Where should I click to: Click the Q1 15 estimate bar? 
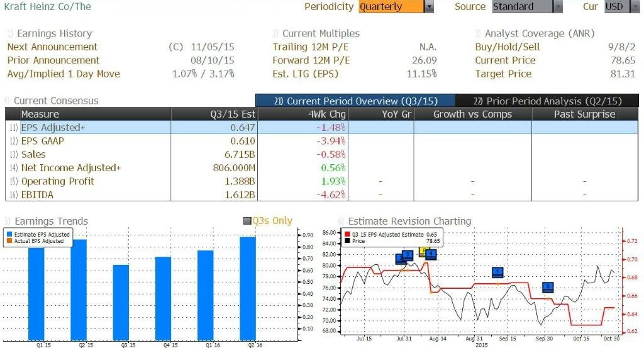click(x=36, y=294)
